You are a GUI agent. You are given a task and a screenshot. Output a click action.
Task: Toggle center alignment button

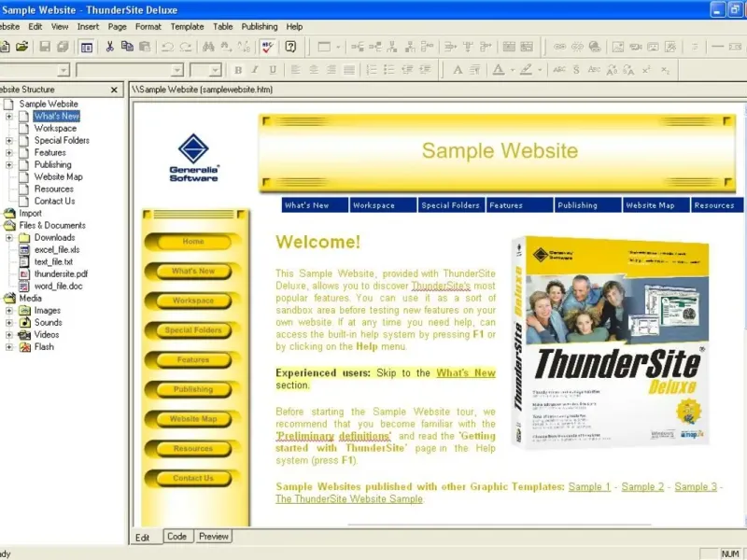click(x=314, y=71)
